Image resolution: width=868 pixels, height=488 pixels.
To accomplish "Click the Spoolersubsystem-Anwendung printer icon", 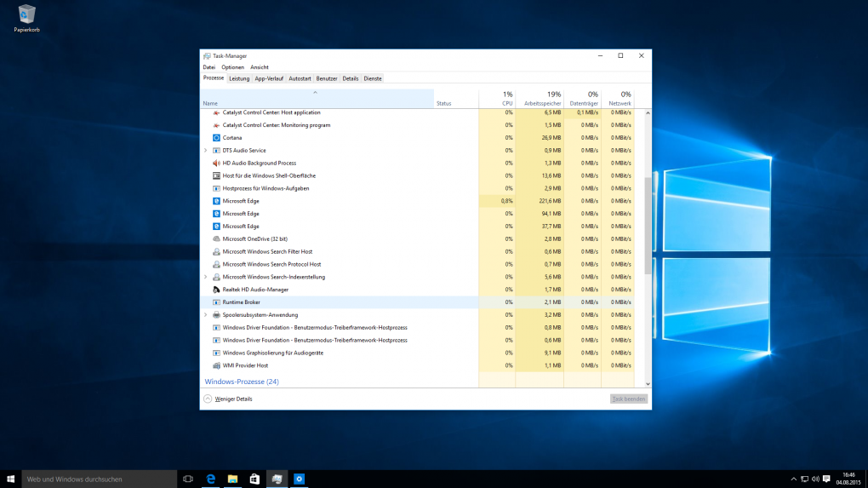I will point(216,315).
